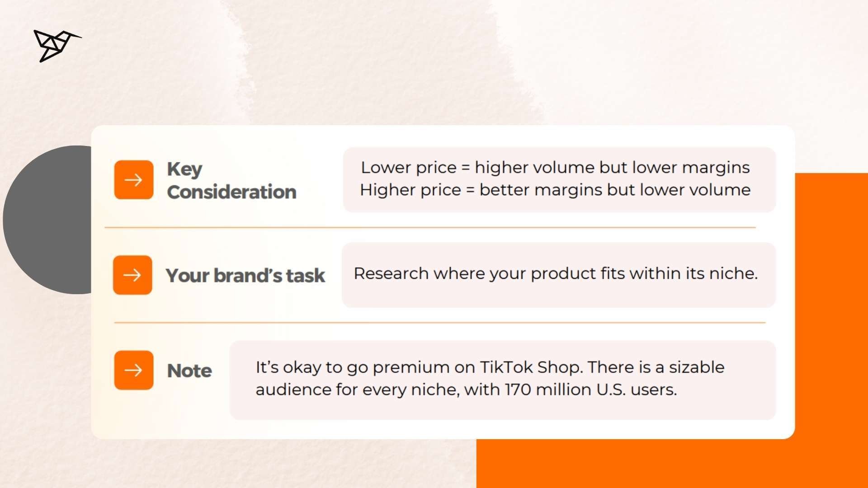Viewport: 868px width, 488px height.
Task: Click the 'Lower price = higher volume' line
Action: click(555, 168)
